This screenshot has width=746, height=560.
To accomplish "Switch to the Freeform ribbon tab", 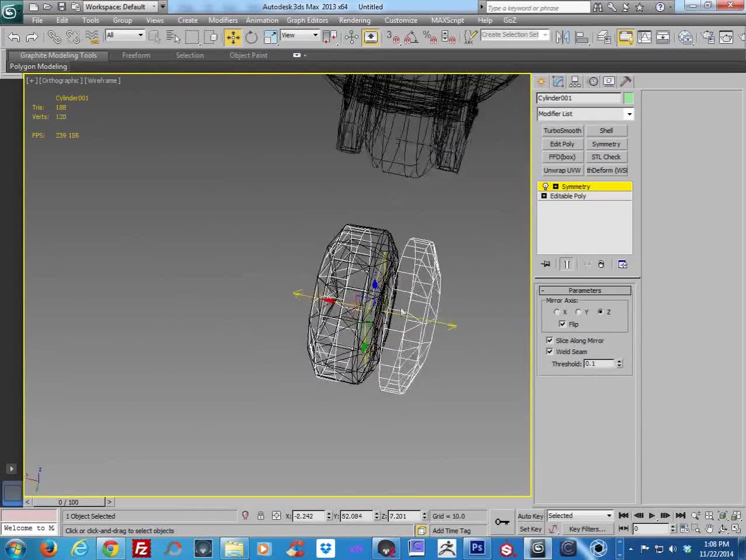I will 136,55.
